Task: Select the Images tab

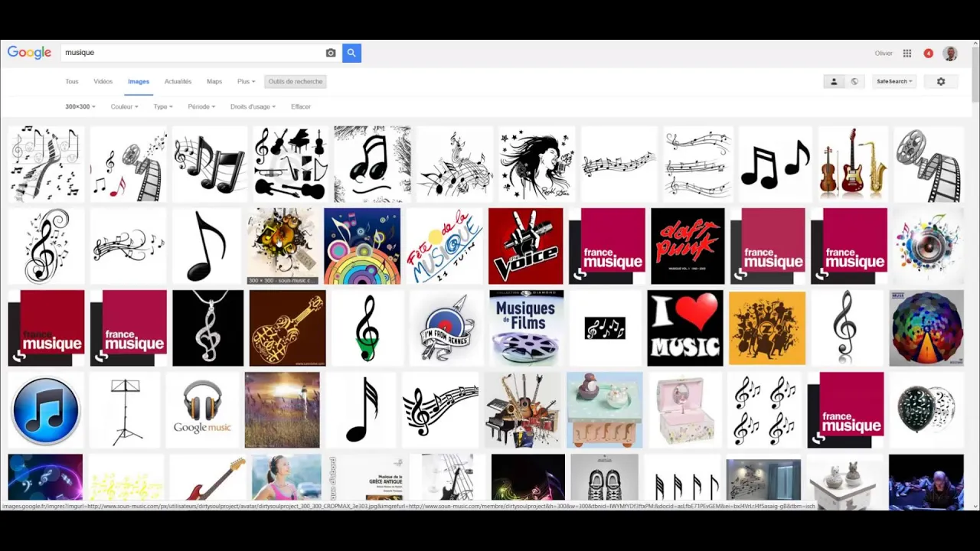Action: 139,81
